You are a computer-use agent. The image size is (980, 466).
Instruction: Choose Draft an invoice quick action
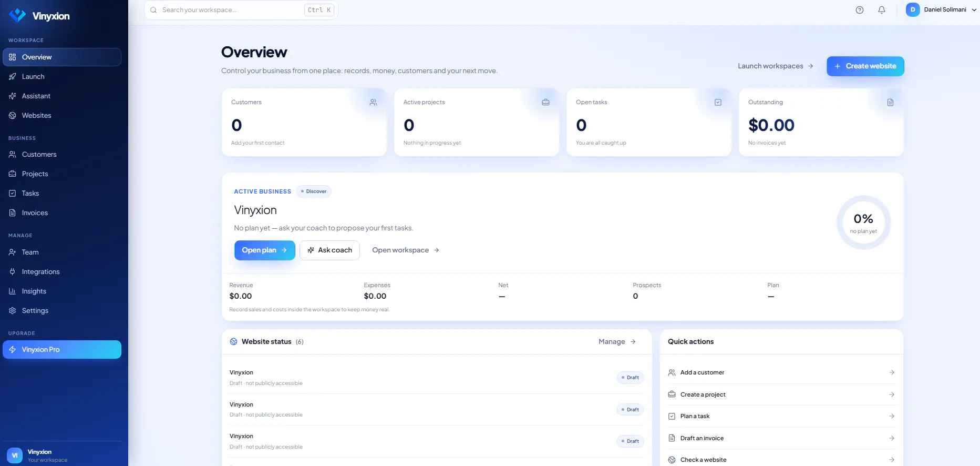coord(781,439)
